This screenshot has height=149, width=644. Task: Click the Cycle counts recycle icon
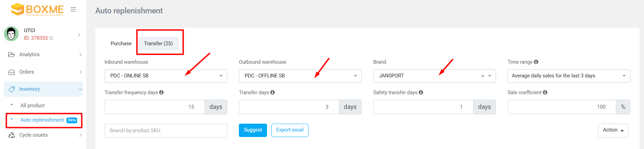pyautogui.click(x=12, y=135)
